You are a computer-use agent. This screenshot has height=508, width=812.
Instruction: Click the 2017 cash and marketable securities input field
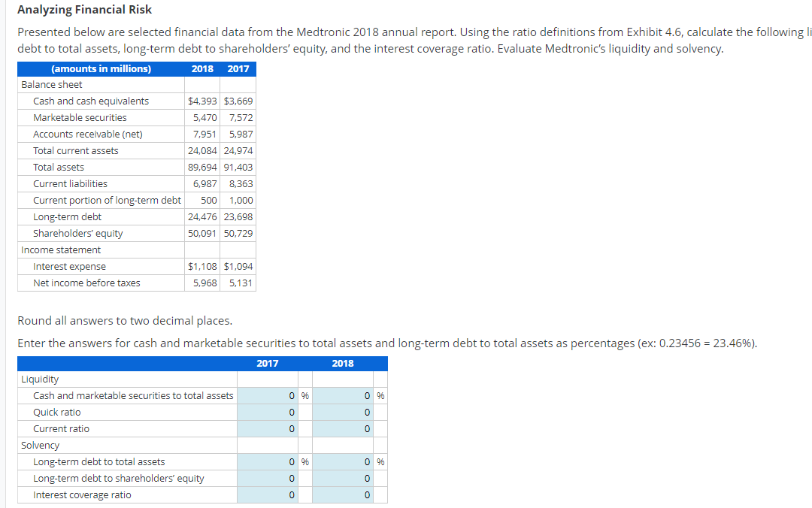click(267, 395)
